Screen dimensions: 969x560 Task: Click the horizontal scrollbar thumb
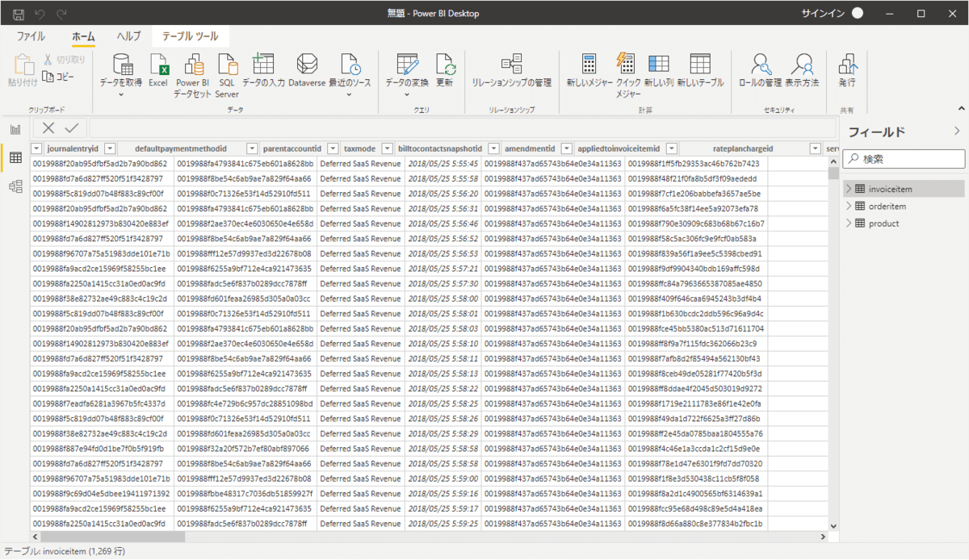pos(113,536)
